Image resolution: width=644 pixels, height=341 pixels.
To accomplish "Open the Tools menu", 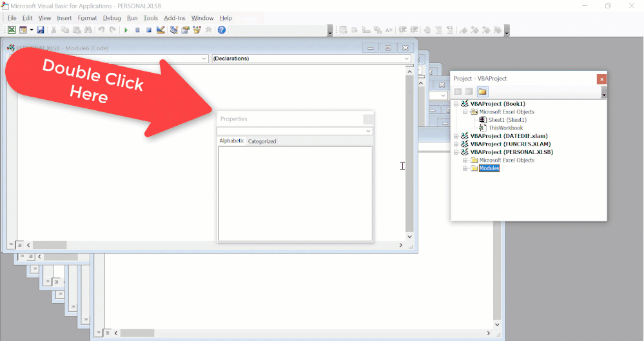I will 151,18.
